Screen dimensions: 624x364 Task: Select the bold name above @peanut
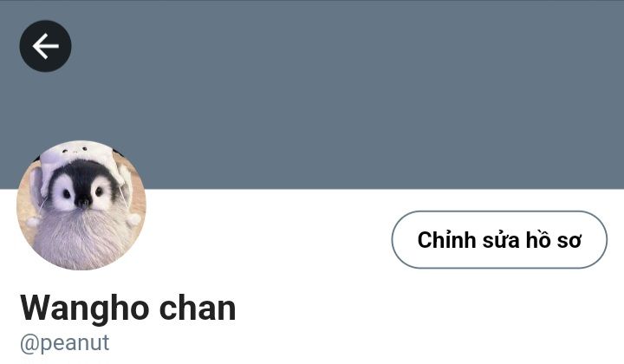click(128, 309)
